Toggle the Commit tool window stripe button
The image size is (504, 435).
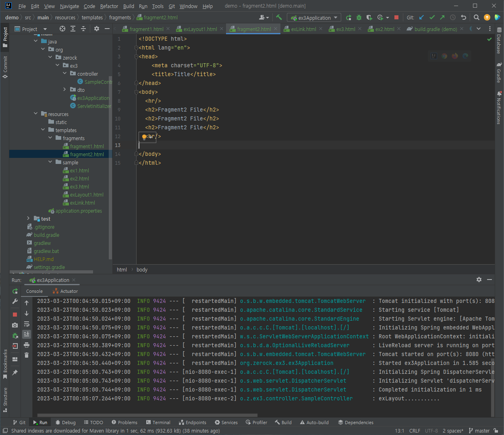5,67
